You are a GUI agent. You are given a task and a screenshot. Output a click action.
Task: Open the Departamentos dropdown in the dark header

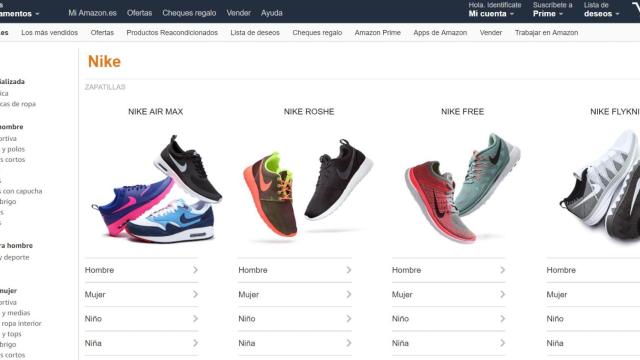(19, 13)
